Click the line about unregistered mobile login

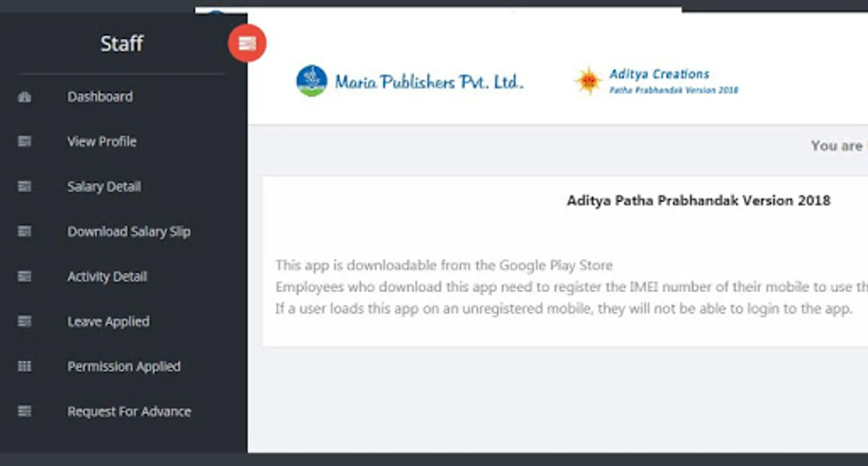[x=563, y=309]
